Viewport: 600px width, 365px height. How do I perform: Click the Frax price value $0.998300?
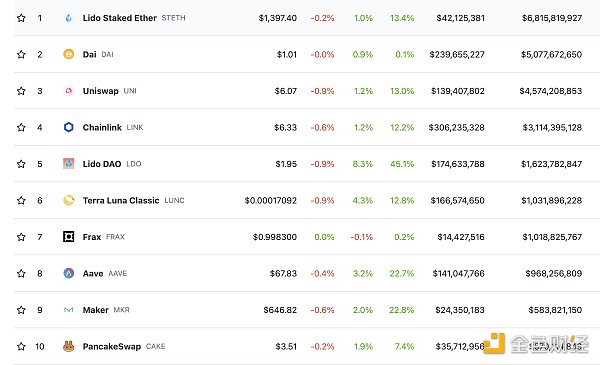(x=274, y=237)
